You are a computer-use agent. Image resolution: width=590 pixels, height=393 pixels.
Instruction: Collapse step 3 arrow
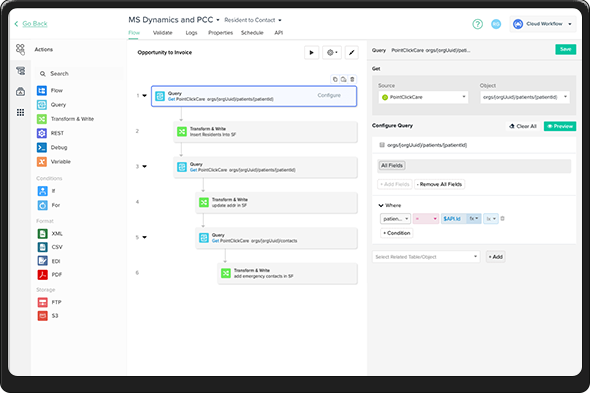tap(144, 166)
